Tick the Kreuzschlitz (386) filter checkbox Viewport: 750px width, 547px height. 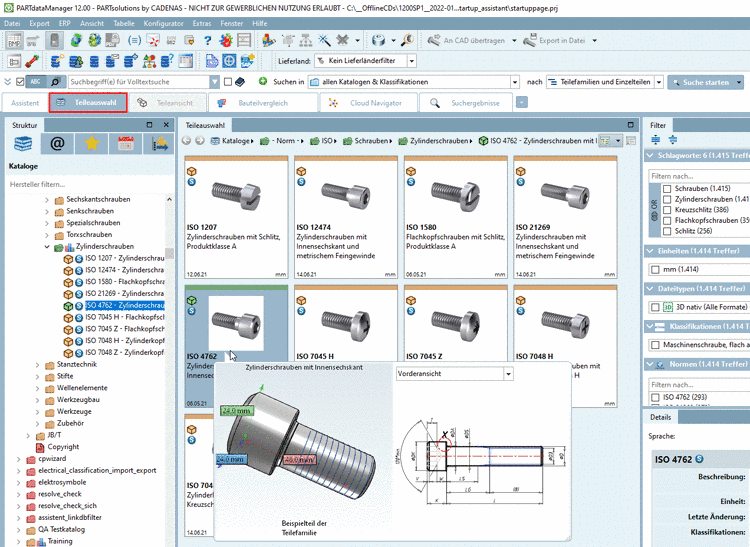point(665,209)
